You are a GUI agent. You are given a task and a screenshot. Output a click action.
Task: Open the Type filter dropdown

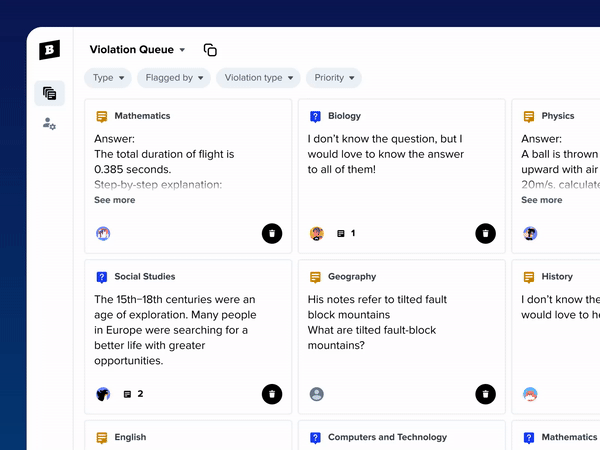tap(108, 78)
